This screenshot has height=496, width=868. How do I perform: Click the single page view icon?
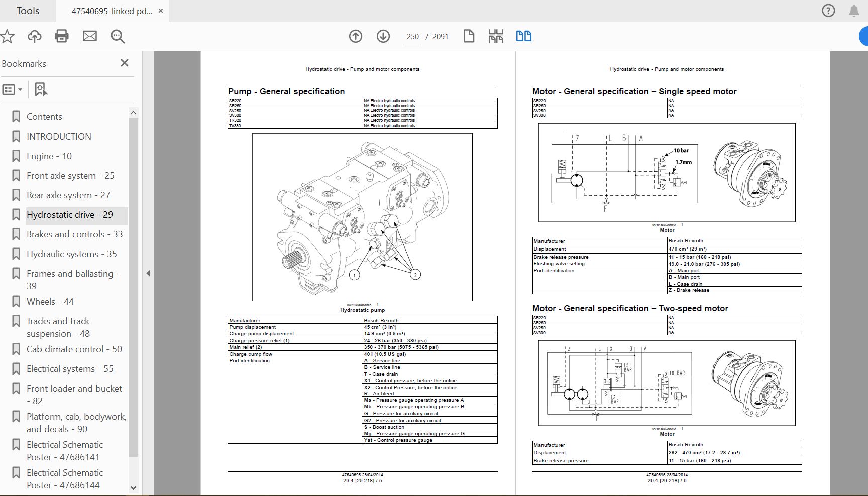coord(469,36)
